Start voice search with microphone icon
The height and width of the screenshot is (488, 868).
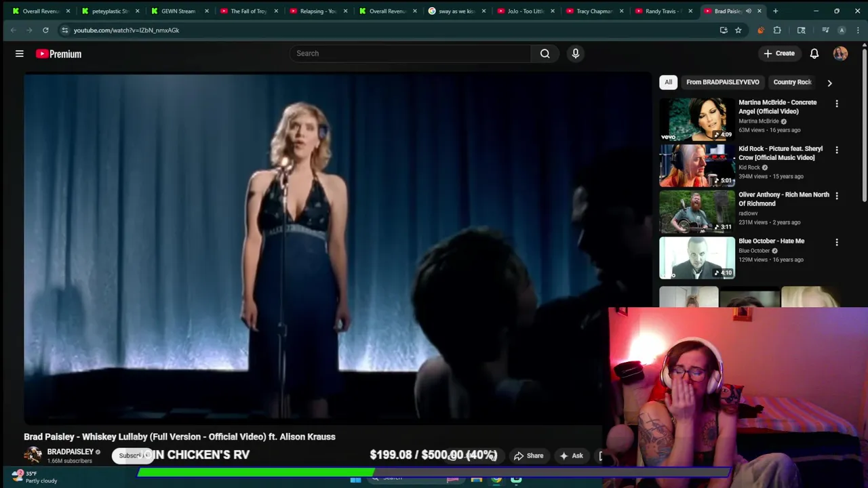pyautogui.click(x=576, y=54)
